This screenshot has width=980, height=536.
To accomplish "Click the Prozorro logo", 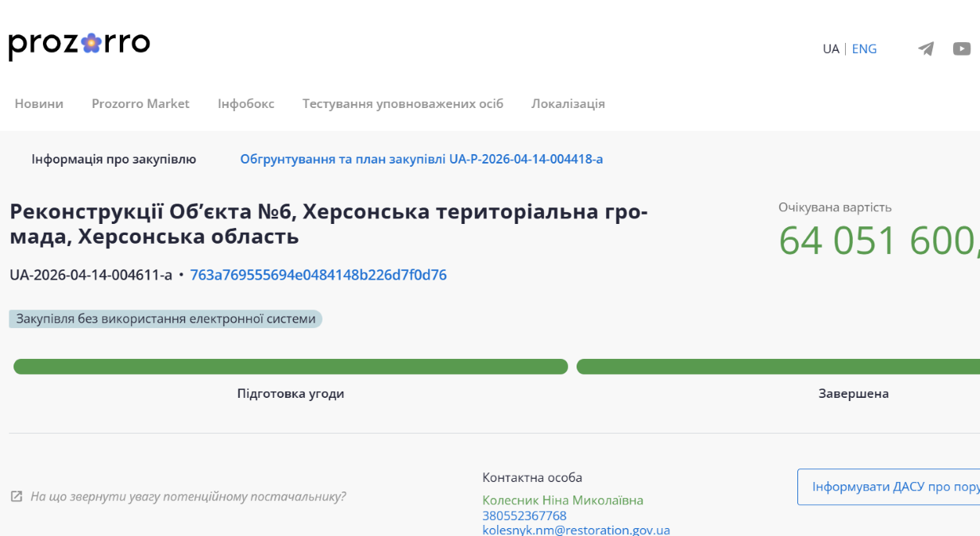I will (79, 44).
